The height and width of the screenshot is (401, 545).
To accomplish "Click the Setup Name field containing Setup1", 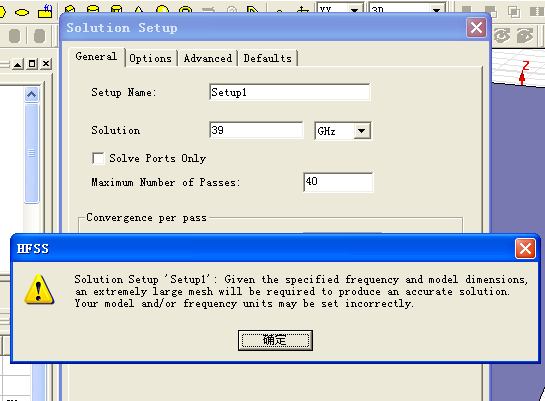I will 290,92.
